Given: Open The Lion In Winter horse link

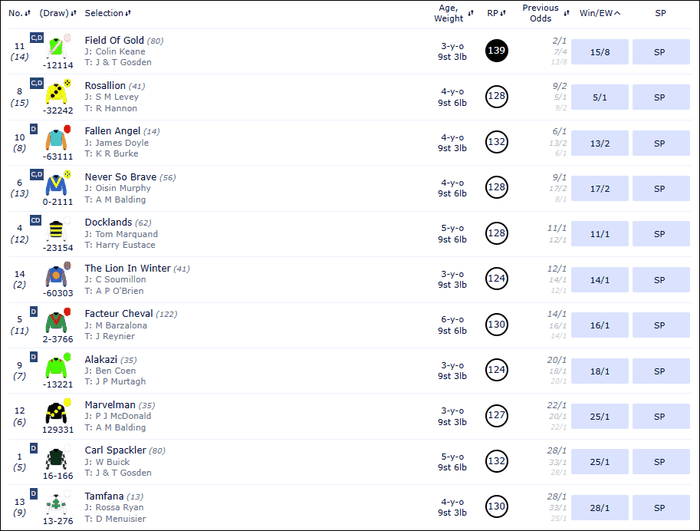Looking at the screenshot, I should [x=127, y=268].
